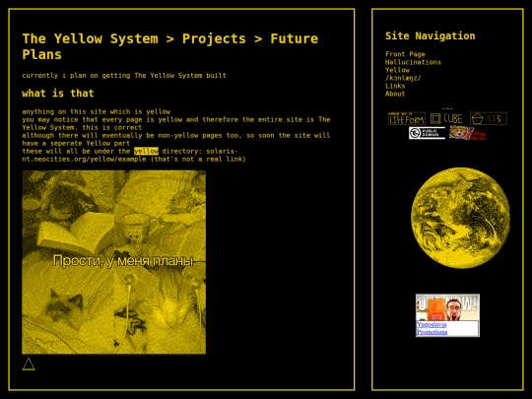
Task: Click the highlighted 'yellow' word
Action: click(146, 152)
